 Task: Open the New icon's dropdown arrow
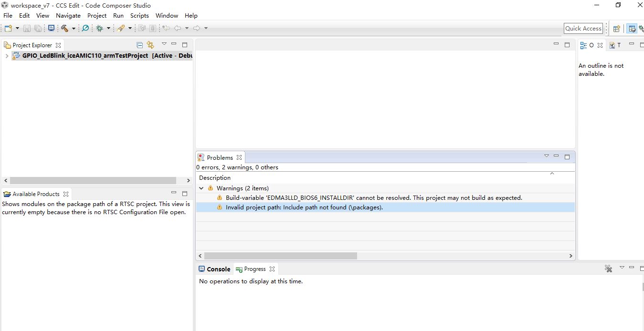(17, 28)
